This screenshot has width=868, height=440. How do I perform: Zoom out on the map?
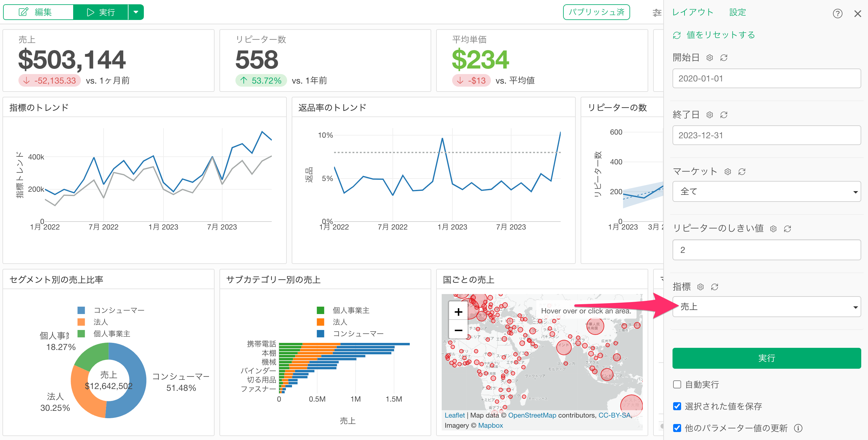pos(458,330)
